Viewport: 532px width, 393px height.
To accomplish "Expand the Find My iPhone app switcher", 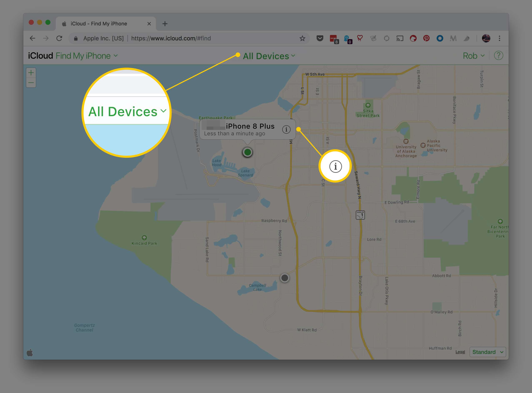I will pos(87,56).
